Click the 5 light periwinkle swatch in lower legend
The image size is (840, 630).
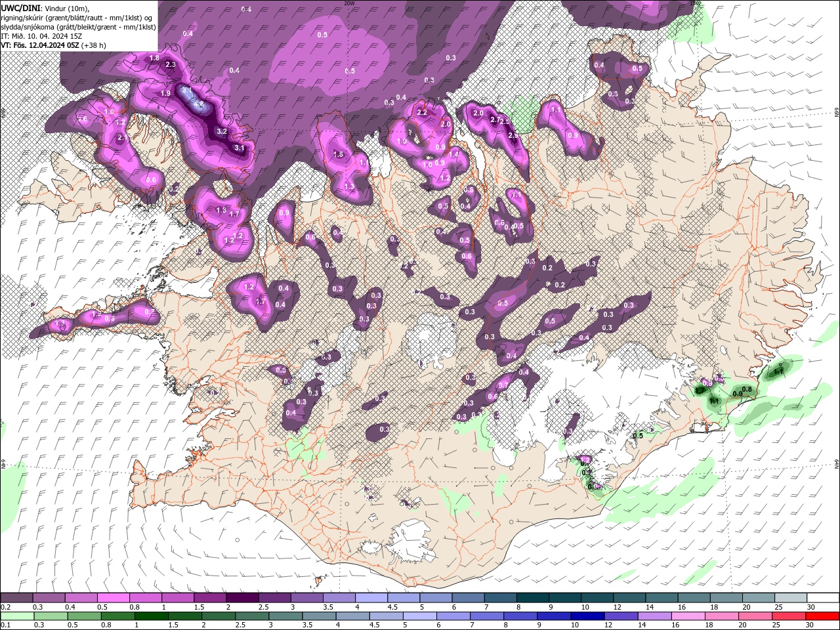coord(419,616)
